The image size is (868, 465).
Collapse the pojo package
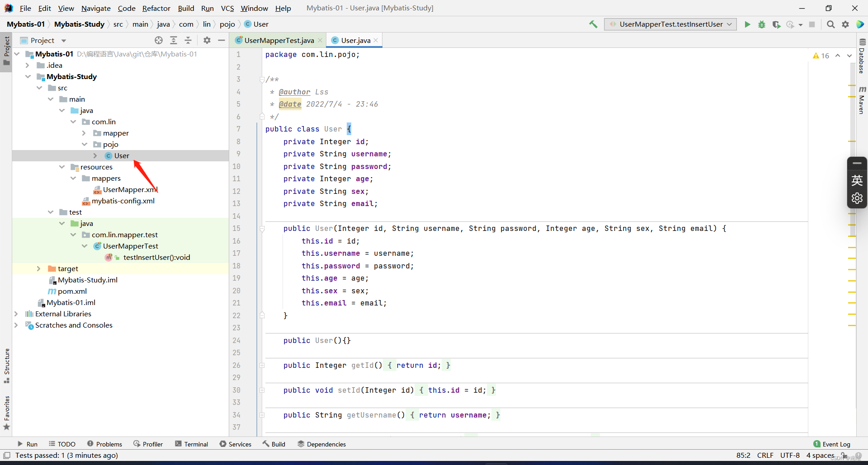pos(85,144)
